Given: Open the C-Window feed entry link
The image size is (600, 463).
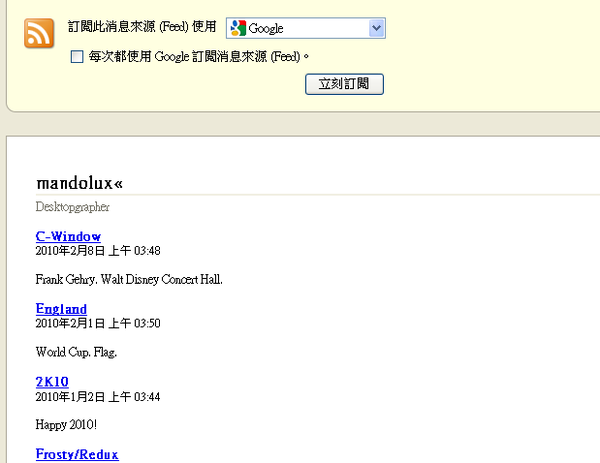Looking at the screenshot, I should tap(68, 236).
